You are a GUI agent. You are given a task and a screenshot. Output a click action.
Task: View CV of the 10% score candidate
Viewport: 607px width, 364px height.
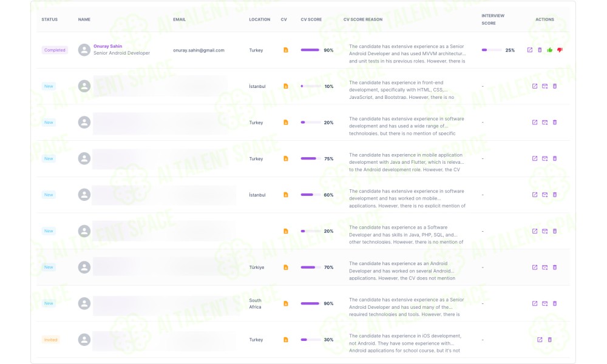pos(286,86)
